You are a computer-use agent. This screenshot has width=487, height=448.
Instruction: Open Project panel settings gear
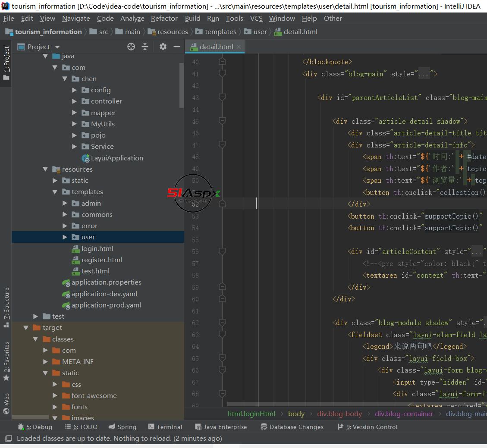coord(163,47)
